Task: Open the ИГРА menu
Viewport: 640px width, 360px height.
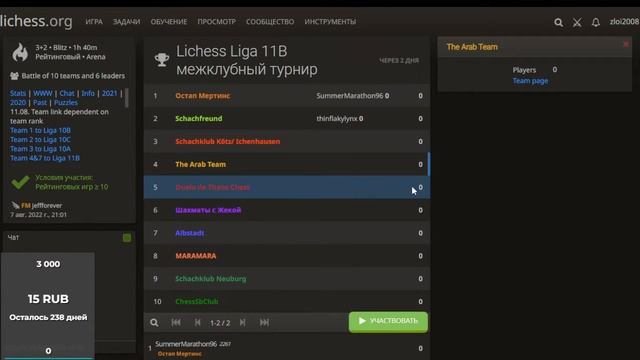Action: (94, 22)
